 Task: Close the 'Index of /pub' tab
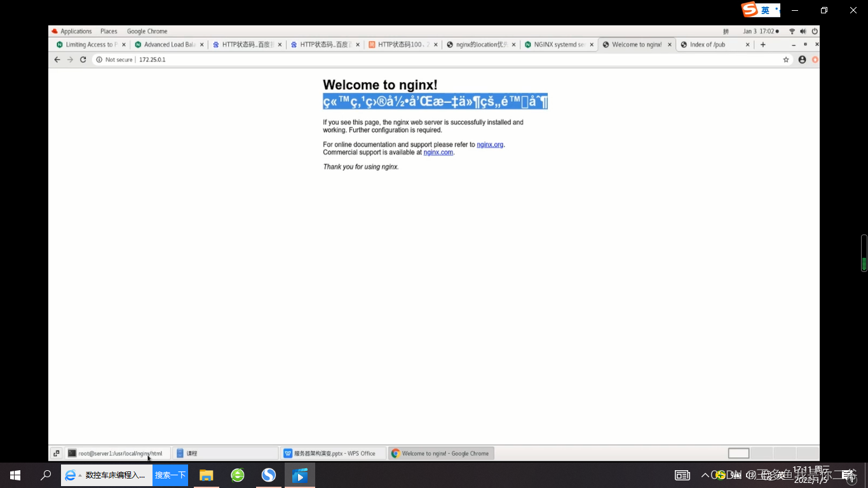pyautogui.click(x=748, y=44)
